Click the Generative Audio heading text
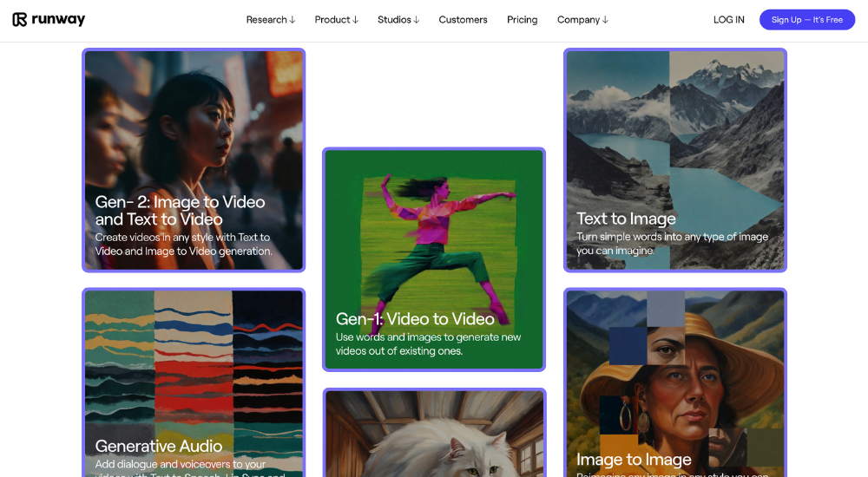 (x=159, y=446)
